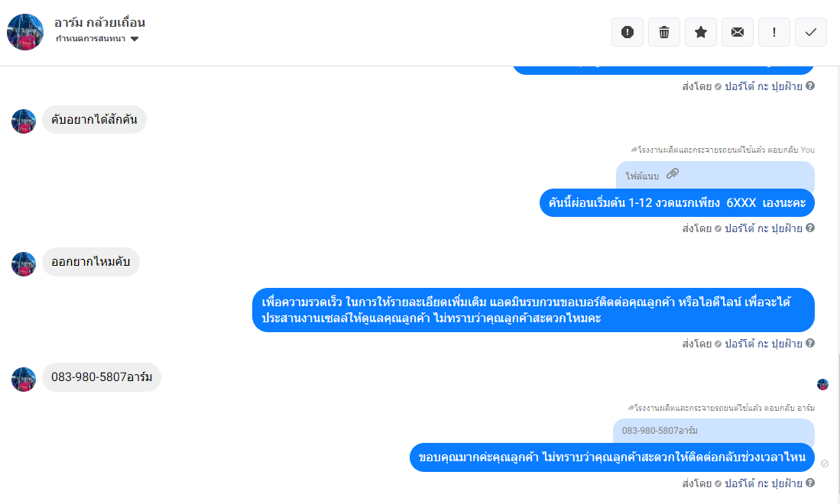Open quoted reply 083-980-5807อาร์ม preview
This screenshot has height=504, width=840.
click(x=714, y=431)
